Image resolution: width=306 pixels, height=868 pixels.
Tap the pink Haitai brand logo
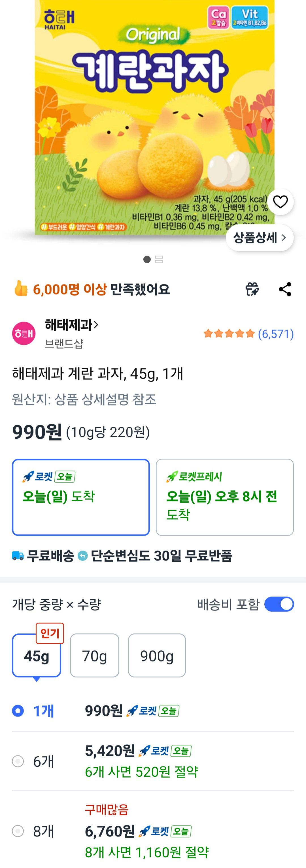pyautogui.click(x=24, y=333)
